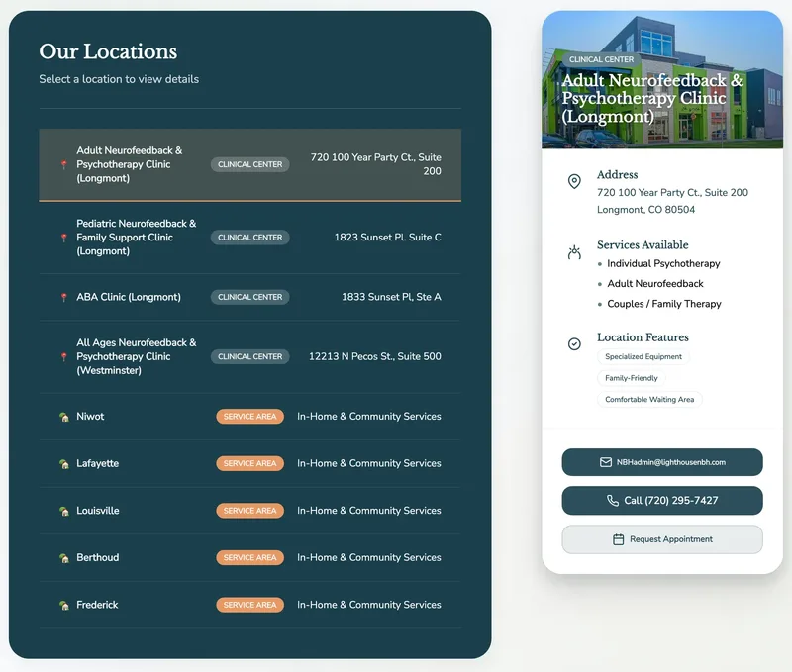Click the red pin beside Adult Neurofeedback clinic row
The width and height of the screenshot is (792, 672).
pyautogui.click(x=63, y=165)
